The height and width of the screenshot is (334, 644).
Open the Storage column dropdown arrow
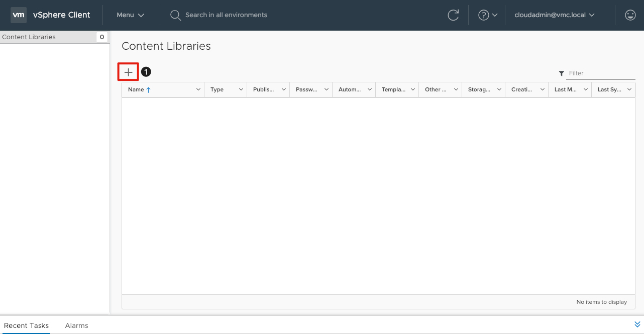(499, 90)
